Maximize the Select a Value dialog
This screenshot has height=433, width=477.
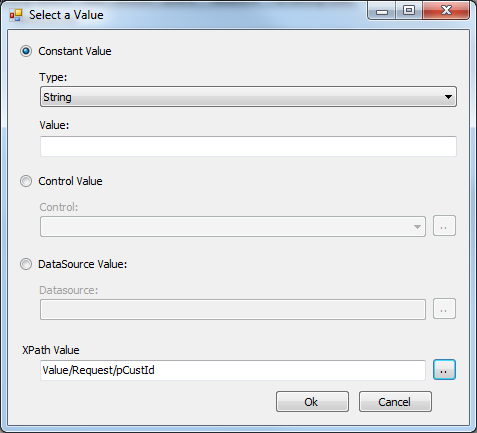click(x=409, y=11)
